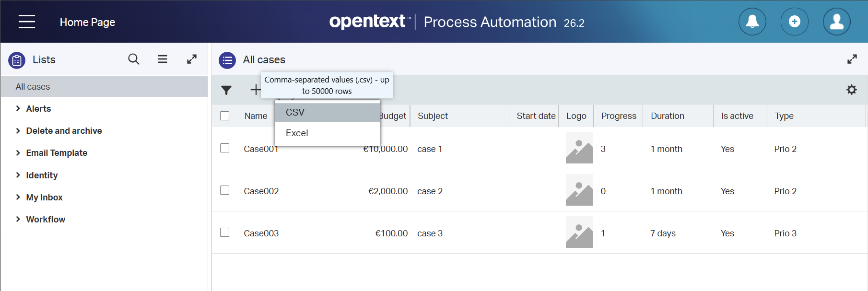Click budget value €10,000.00
The height and width of the screenshot is (291, 868).
[x=385, y=149]
